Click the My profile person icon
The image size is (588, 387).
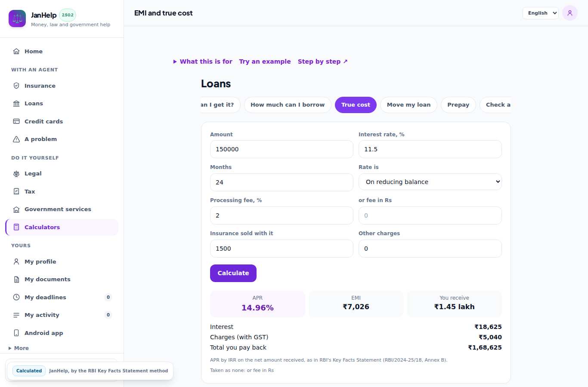point(16,261)
